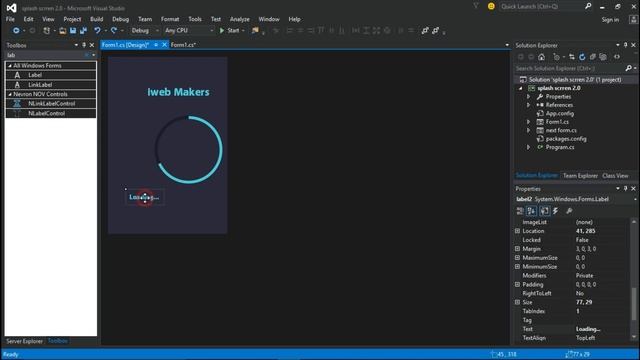640x360 pixels.
Task: Show Properties view in the Properties panel
Action: 544,211
